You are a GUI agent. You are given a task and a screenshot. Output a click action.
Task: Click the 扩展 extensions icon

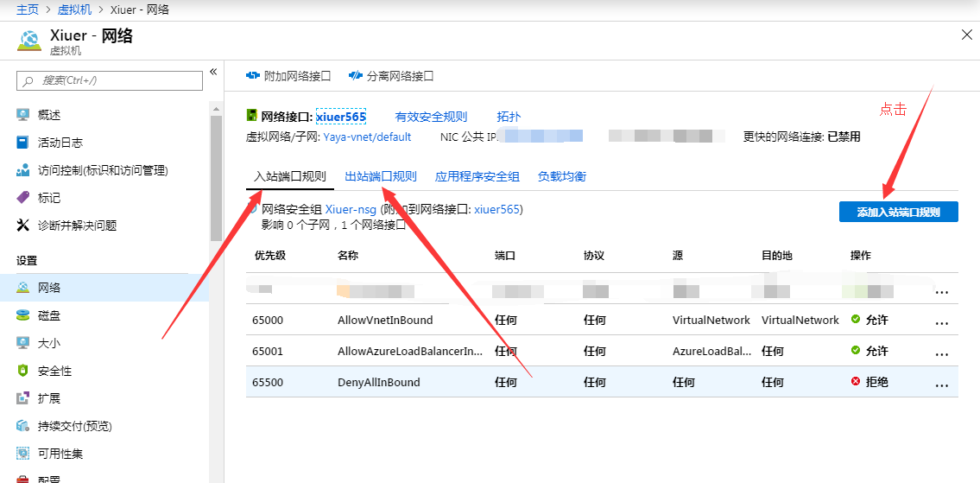click(x=23, y=398)
